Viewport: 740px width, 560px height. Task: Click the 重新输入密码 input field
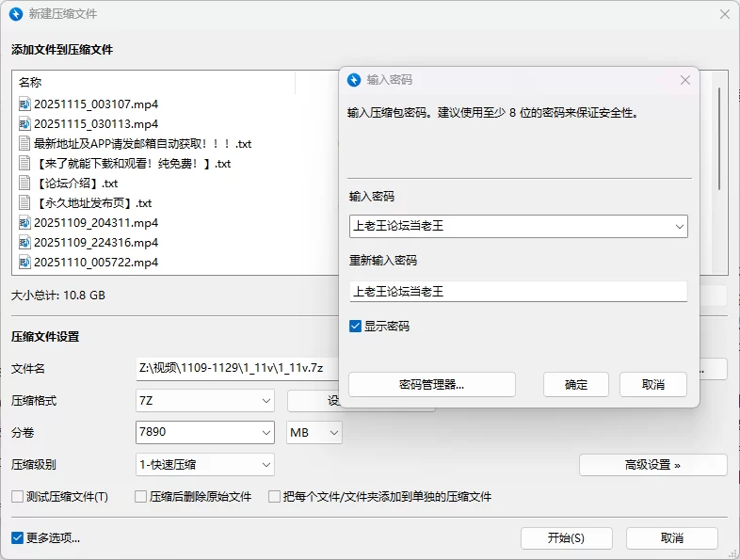[518, 292]
